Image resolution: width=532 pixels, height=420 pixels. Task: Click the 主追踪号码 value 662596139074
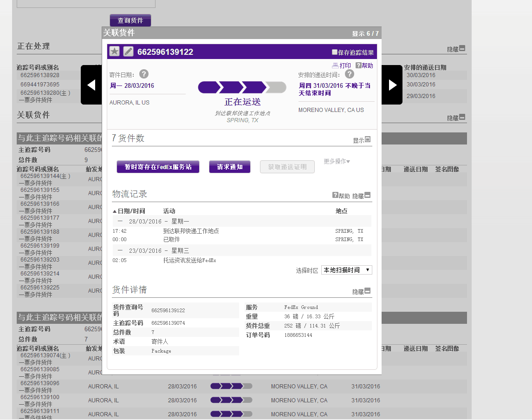168,323
